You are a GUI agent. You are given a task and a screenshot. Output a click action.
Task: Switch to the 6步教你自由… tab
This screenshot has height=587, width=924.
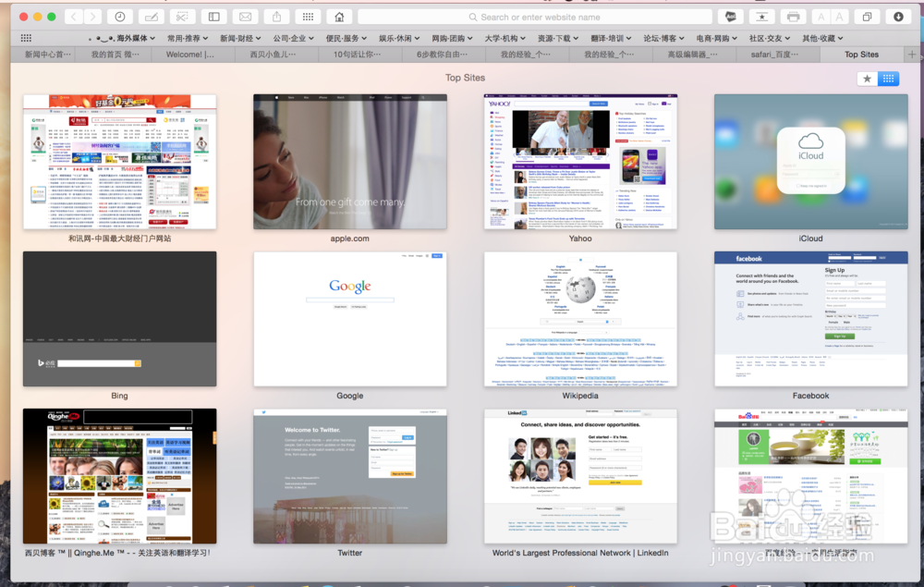[x=442, y=55]
